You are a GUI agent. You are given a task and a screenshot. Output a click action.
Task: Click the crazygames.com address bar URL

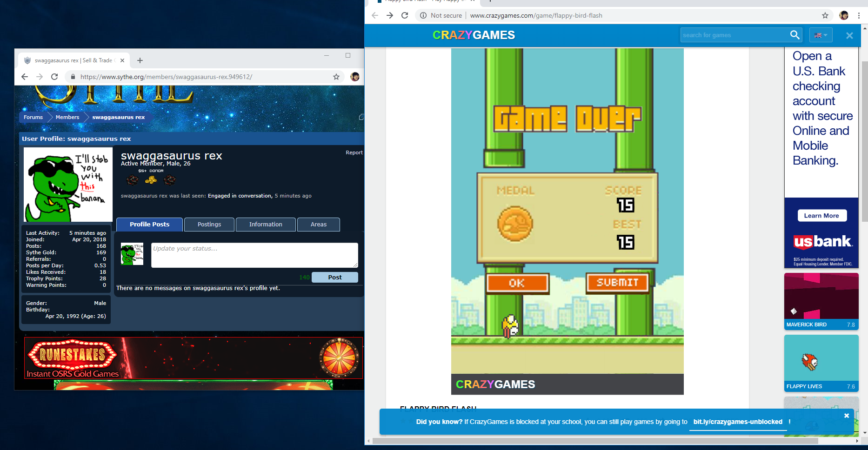pyautogui.click(x=536, y=15)
